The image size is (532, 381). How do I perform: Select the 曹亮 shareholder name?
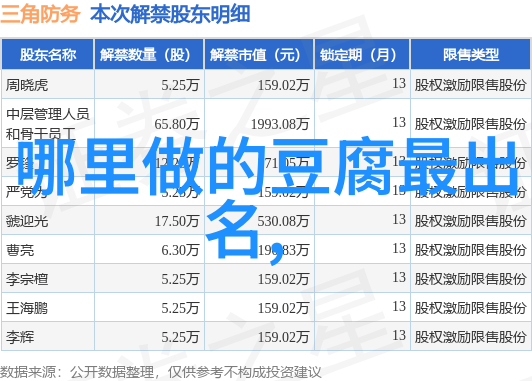point(20,250)
